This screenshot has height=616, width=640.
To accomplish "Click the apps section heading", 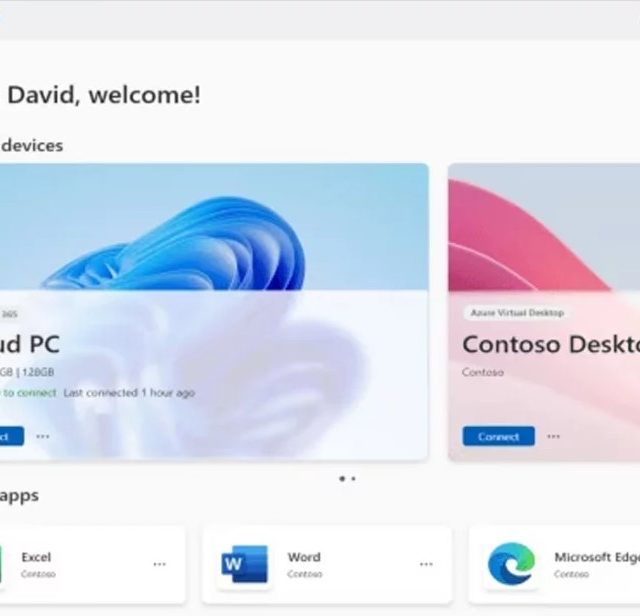I will [19, 496].
